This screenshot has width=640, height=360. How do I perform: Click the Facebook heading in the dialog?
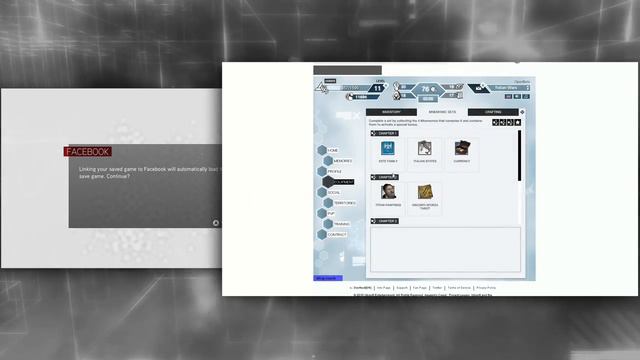[88, 152]
